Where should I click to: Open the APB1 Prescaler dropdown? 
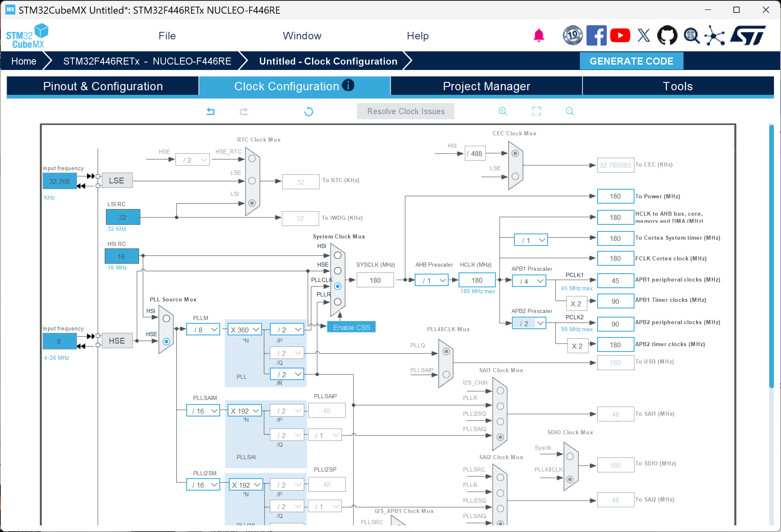[530, 282]
